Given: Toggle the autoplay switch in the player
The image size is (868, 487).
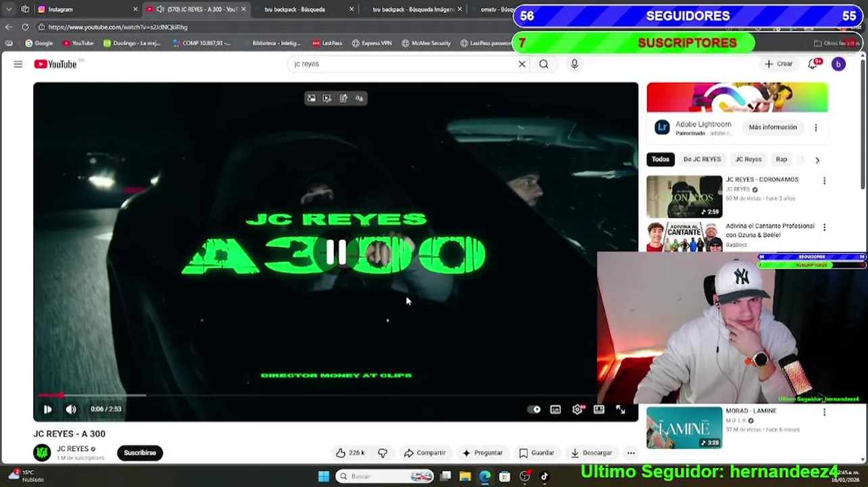Looking at the screenshot, I should [x=534, y=409].
